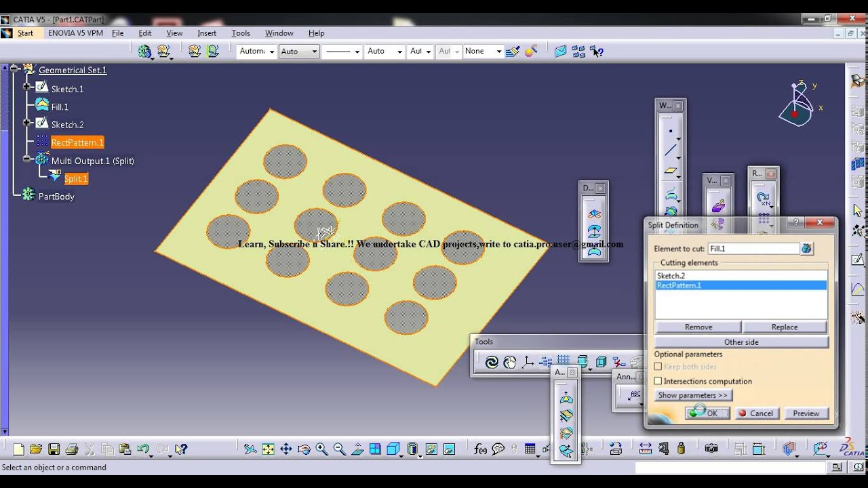Open a file with the folder icon
This screenshot has width=868, height=488.
pos(36,449)
